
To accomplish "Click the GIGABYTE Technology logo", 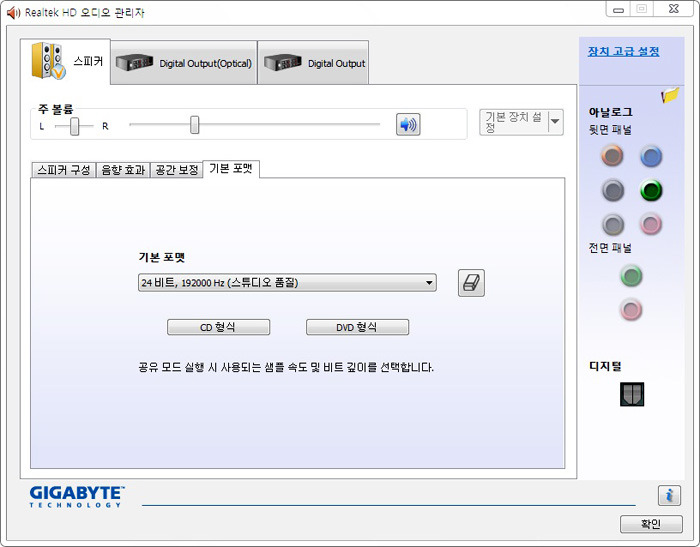I will pos(77,497).
